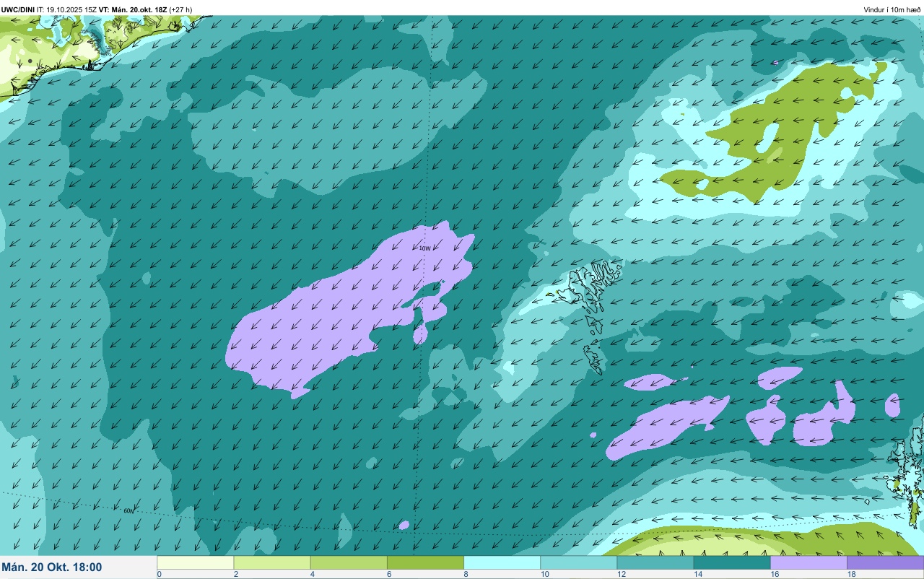The width and height of the screenshot is (924, 579).
Task: Click the 'VT: Mán. 20.okt. 18Z' valid time
Action: coord(133,9)
